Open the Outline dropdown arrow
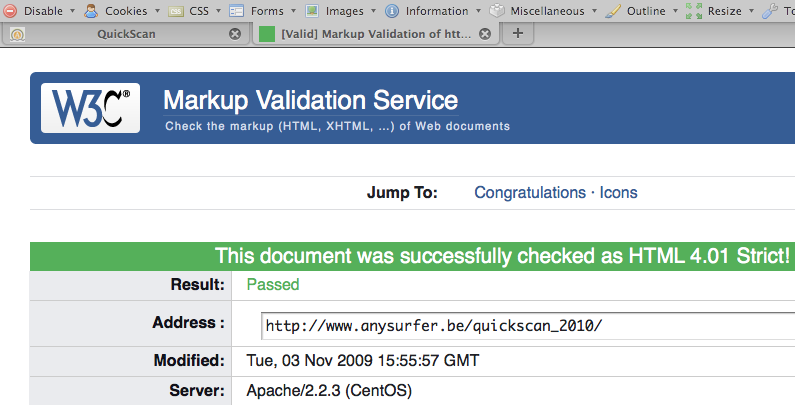Viewport: 795px width, 405px height. click(x=675, y=11)
